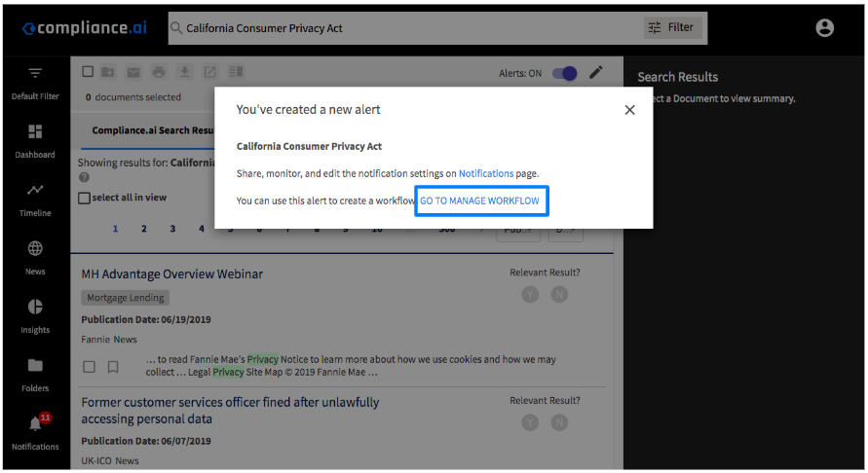Open the Dashboard from the sidebar
868x473 pixels.
point(35,142)
